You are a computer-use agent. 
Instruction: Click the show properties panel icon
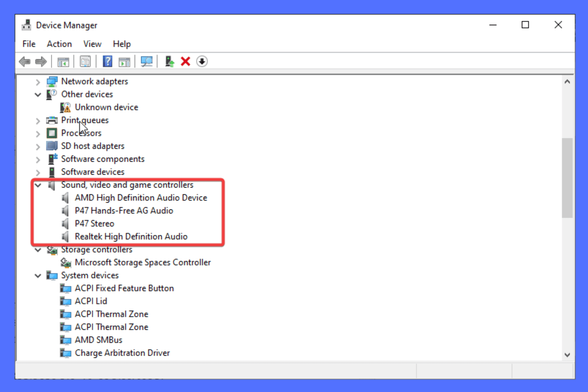pos(85,61)
